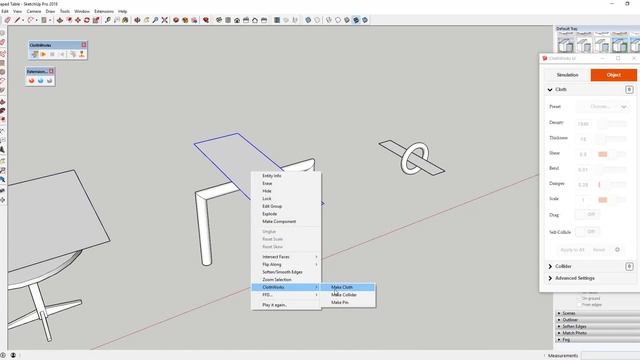Click the Apply to All button
This screenshot has width=640, height=360.
pos(572,250)
